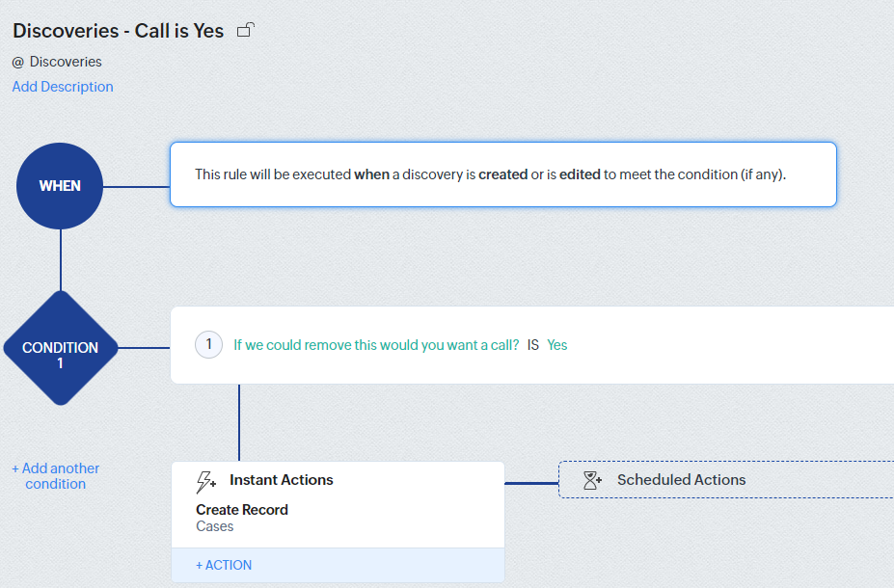The height and width of the screenshot is (588, 894).
Task: Click the unlock icon beside the rule title
Action: coord(245,31)
